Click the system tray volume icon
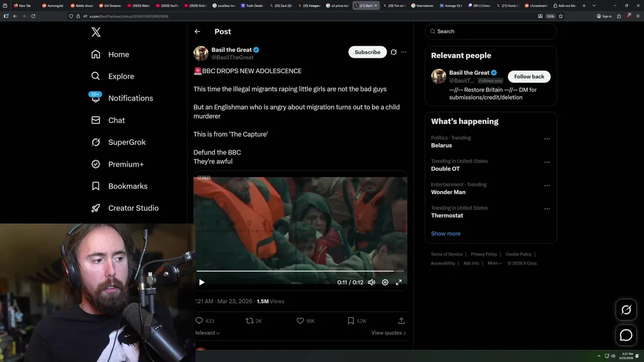The width and height of the screenshot is (644, 362). pos(613,356)
